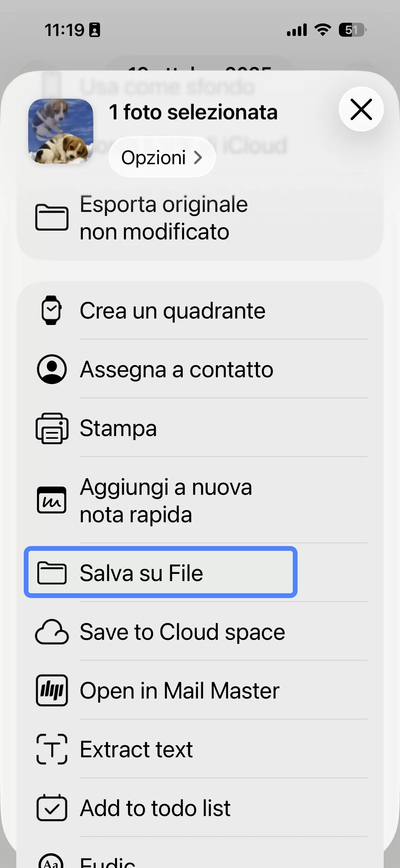The height and width of the screenshot is (868, 400).
Task: Select Save to Cloud space entry
Action: [182, 631]
